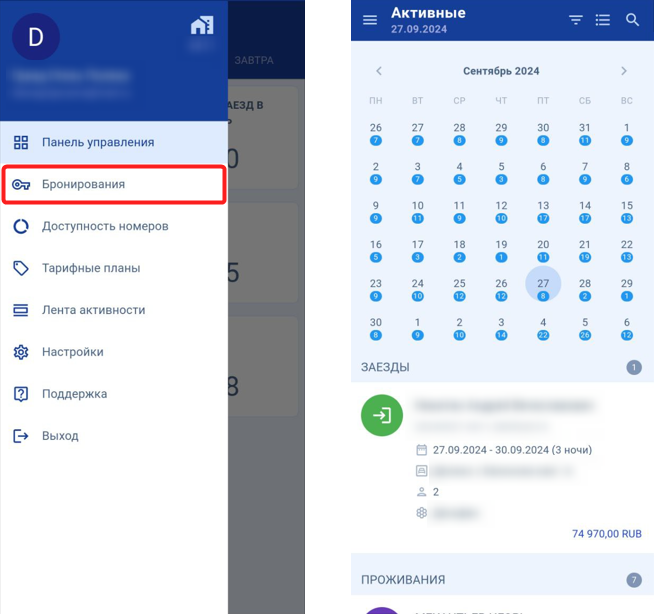
Task: Open the filter icon in the header
Action: 576,20
